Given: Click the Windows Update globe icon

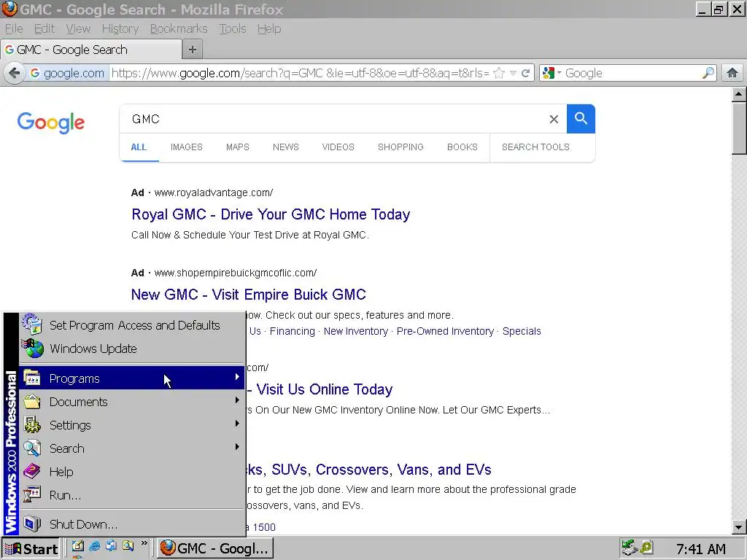Looking at the screenshot, I should pos(34,349).
